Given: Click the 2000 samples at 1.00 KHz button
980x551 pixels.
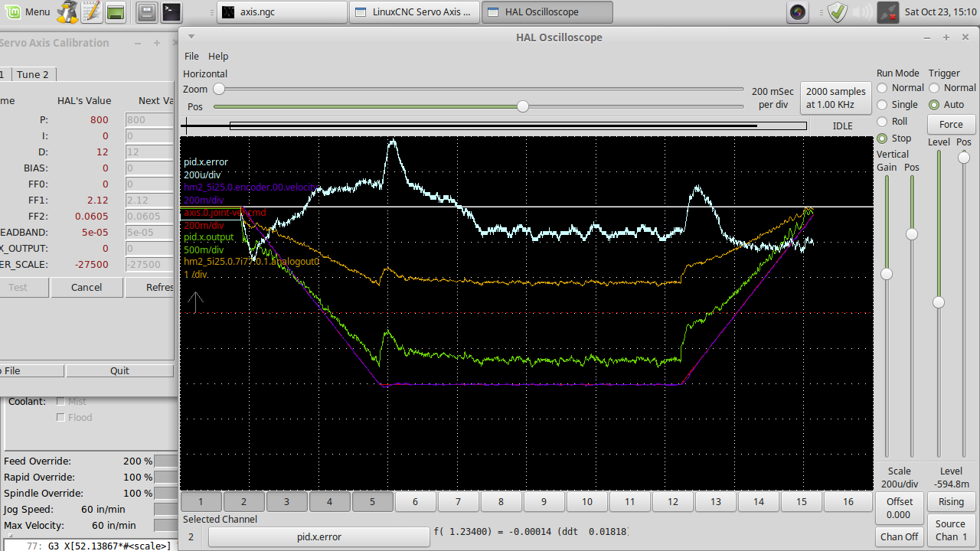Looking at the screenshot, I should 836,98.
